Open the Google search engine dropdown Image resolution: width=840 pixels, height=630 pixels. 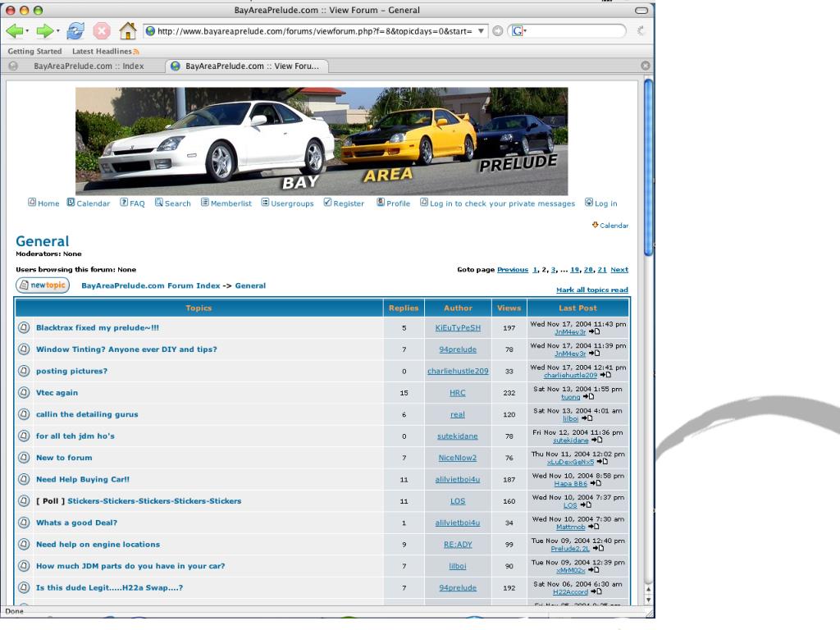pyautogui.click(x=518, y=31)
